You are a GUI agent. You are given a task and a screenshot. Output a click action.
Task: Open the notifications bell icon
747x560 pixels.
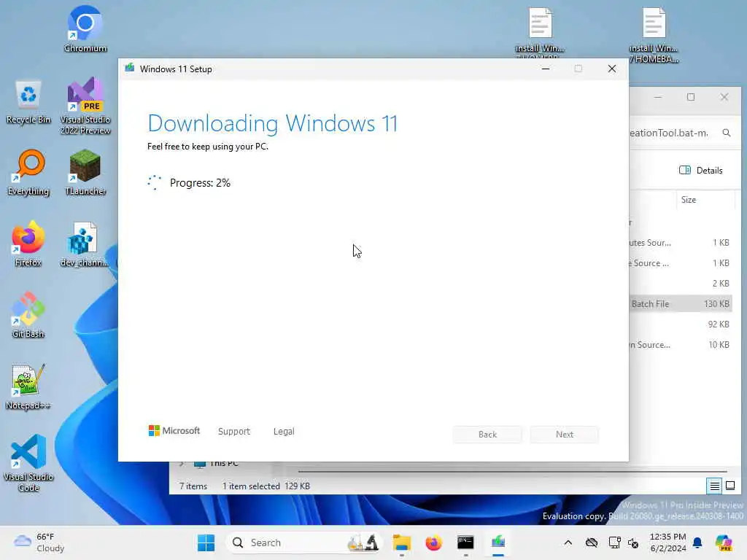(697, 542)
